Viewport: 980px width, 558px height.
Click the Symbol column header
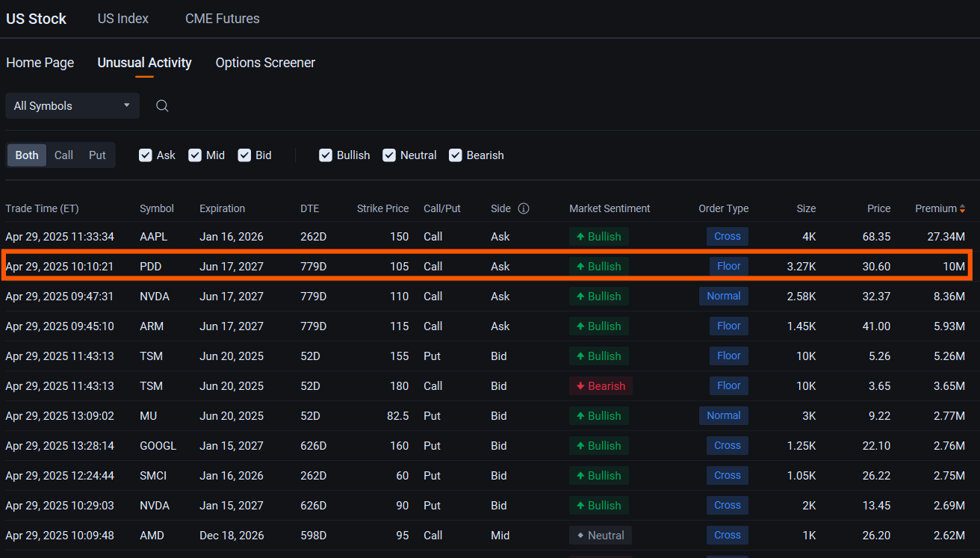(x=157, y=208)
